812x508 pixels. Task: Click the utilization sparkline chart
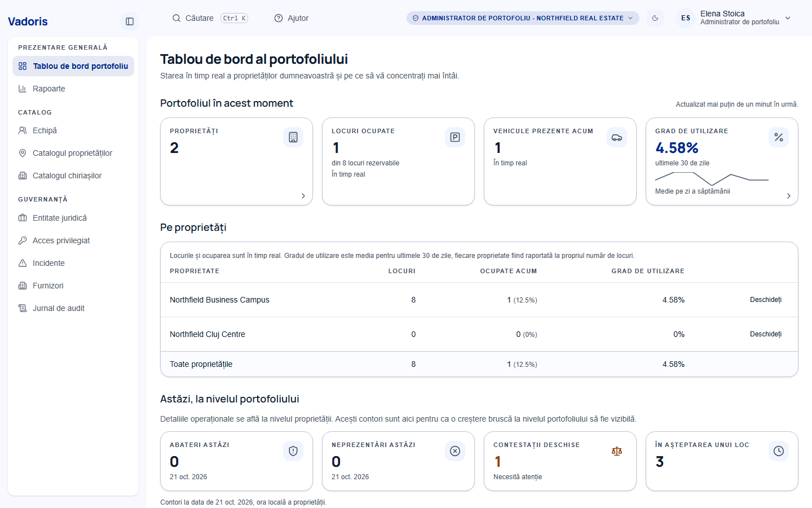[712, 179]
